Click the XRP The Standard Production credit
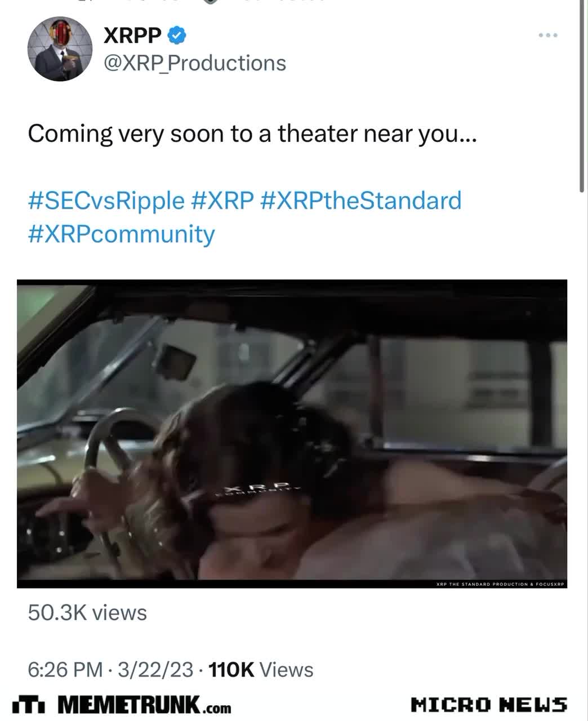 (x=500, y=584)
